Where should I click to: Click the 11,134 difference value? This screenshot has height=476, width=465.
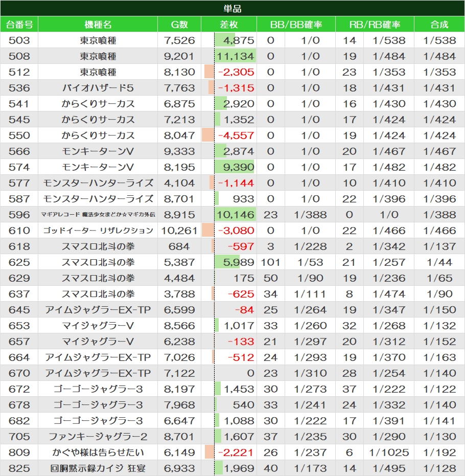[236, 56]
